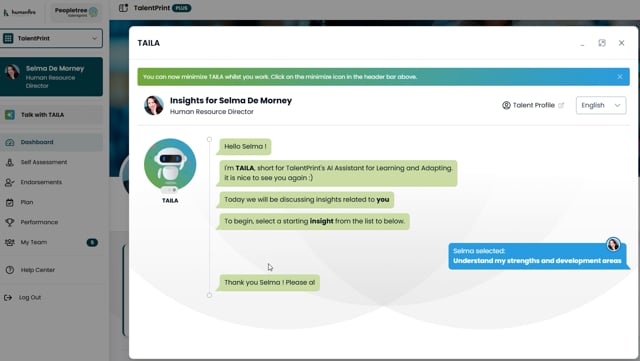Click the Help Center question icon
The height and width of the screenshot is (361, 640).
[10, 270]
